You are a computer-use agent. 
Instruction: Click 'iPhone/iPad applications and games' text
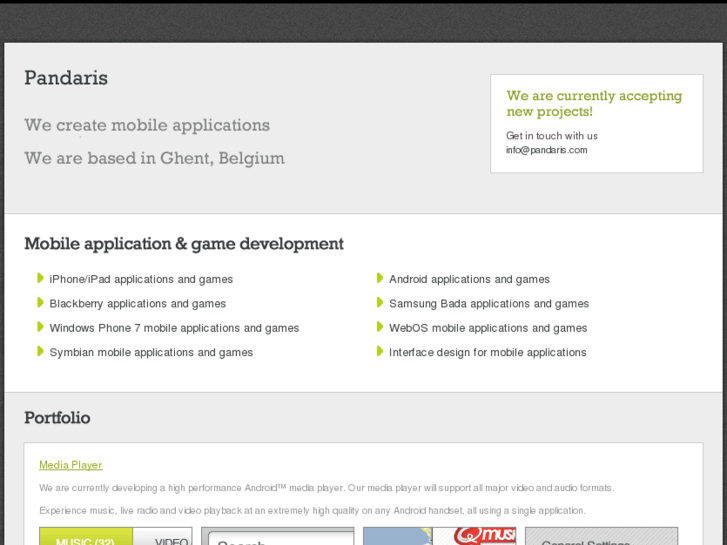[141, 279]
